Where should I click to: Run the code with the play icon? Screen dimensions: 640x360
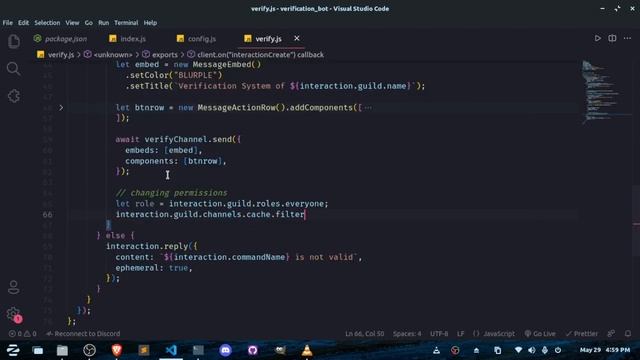[597, 38]
